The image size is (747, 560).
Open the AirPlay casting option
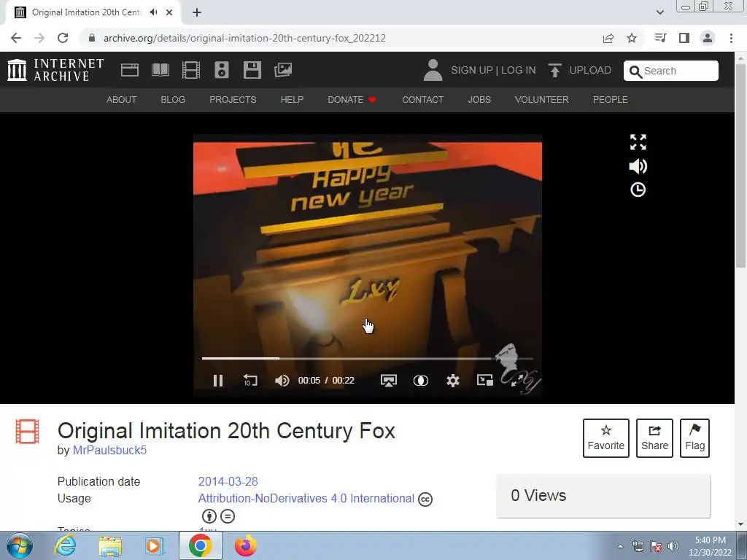(x=389, y=381)
